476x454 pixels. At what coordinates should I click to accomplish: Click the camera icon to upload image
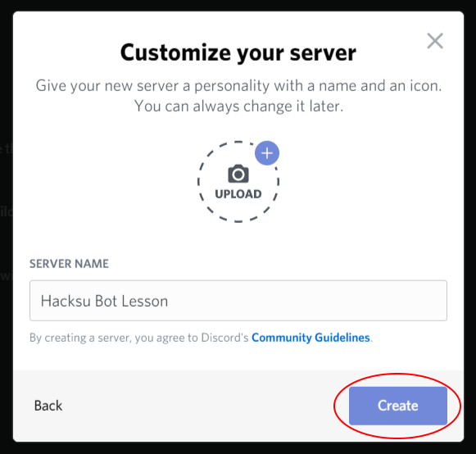pos(238,174)
